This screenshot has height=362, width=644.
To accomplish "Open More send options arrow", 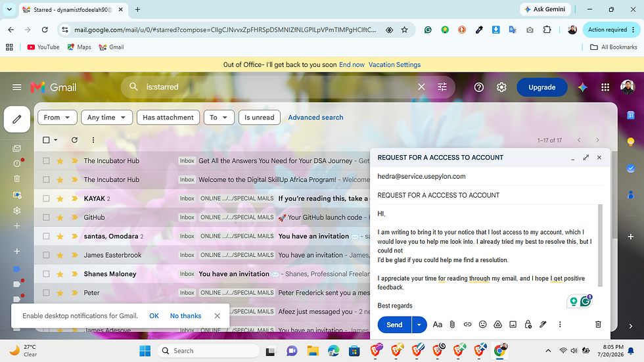I will pos(419,325).
